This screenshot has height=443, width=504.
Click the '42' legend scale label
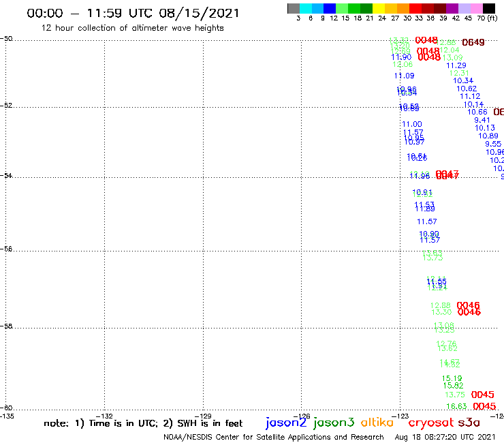click(456, 18)
